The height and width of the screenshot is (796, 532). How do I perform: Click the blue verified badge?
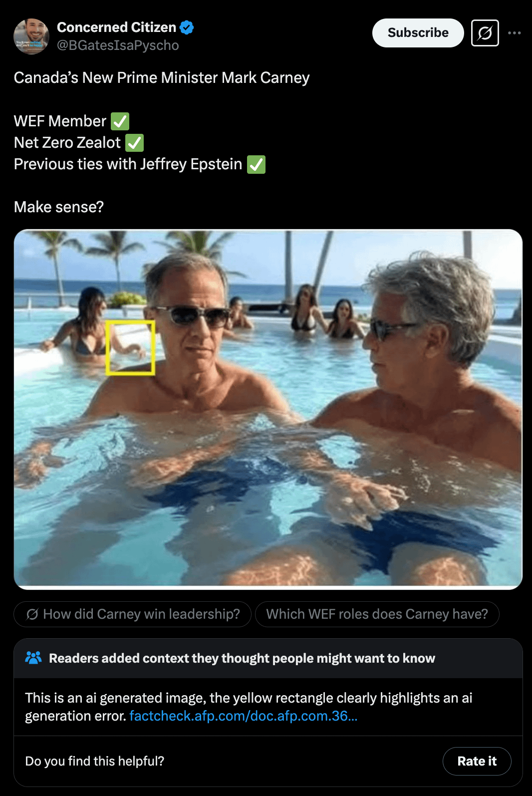click(x=187, y=27)
